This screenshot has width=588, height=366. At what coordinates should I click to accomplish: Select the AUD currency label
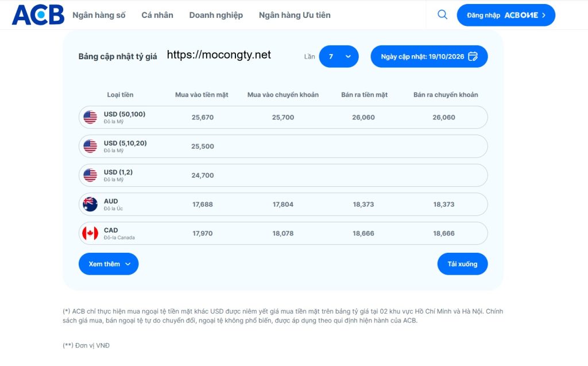pos(111,201)
